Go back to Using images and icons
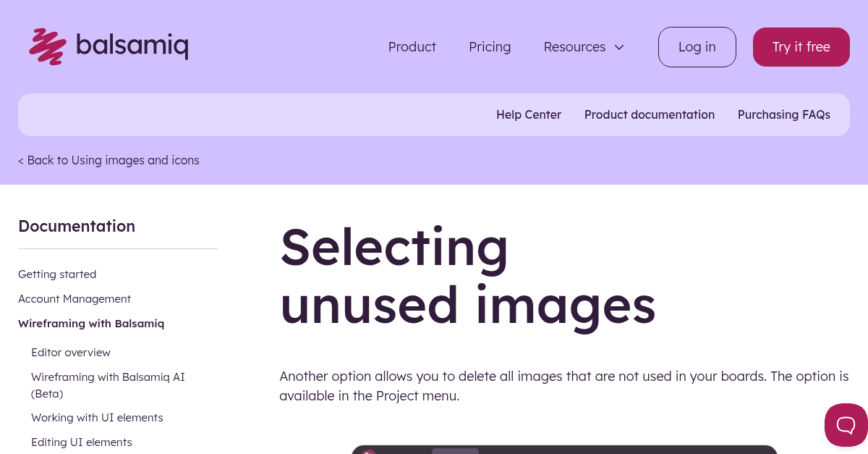868x454 pixels. tap(109, 160)
